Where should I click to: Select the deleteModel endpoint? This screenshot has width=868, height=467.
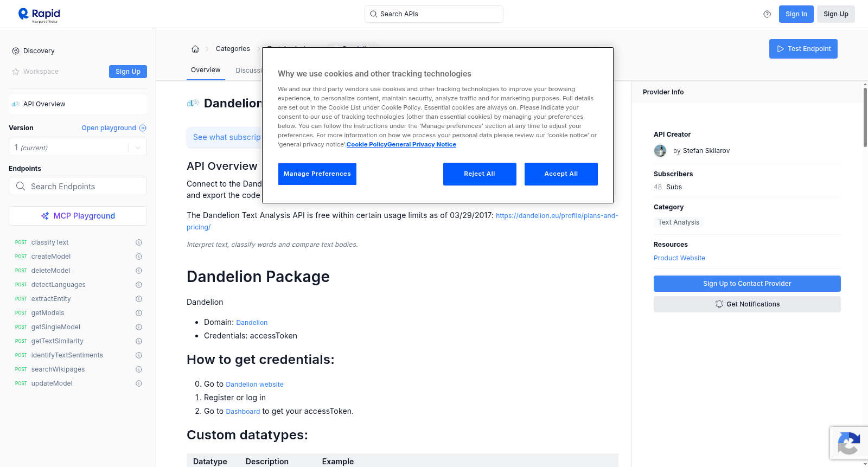(x=50, y=271)
